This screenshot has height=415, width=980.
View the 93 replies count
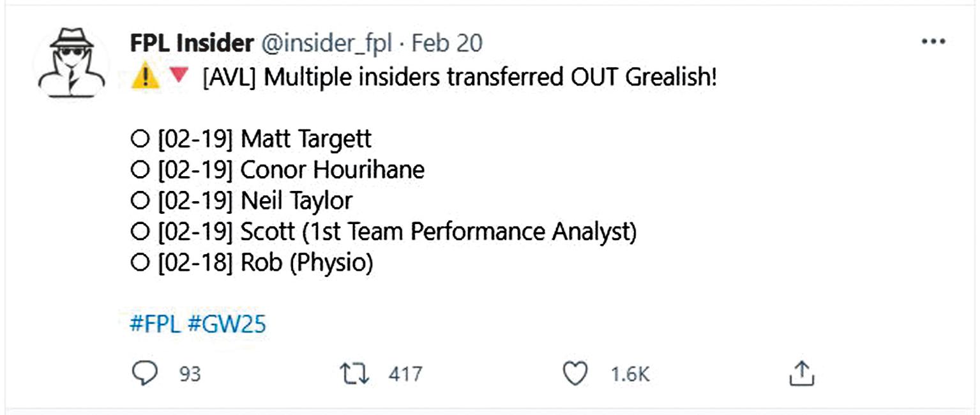tap(190, 374)
